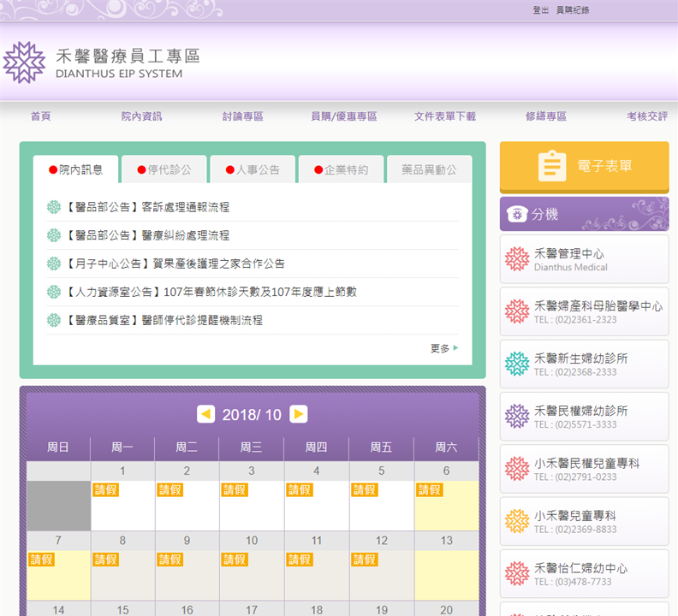Click 請假 on October 11
The image size is (678, 616).
tap(300, 560)
